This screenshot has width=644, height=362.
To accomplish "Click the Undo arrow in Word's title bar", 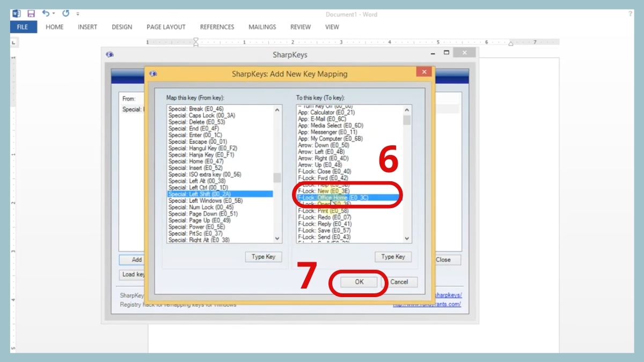I will [46, 13].
